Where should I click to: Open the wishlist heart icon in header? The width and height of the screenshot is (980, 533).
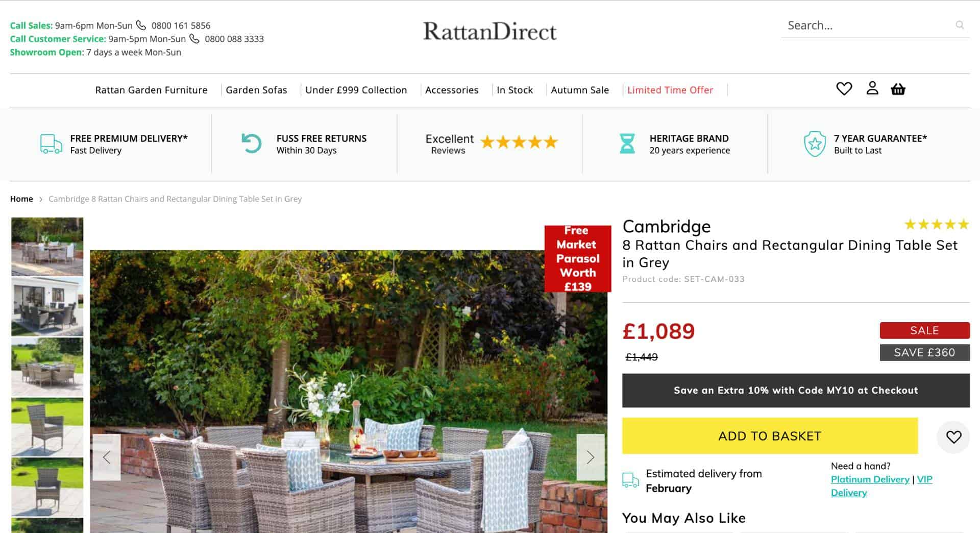tap(844, 89)
